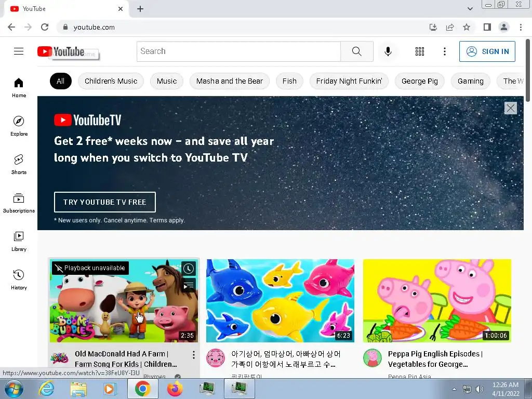Go to Home in the sidebar
This screenshot has width=532, height=399.
click(19, 87)
